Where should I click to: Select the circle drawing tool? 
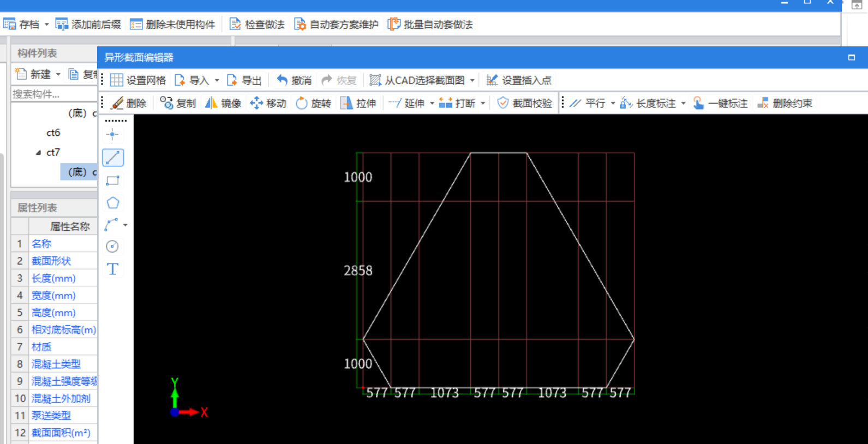pos(112,247)
